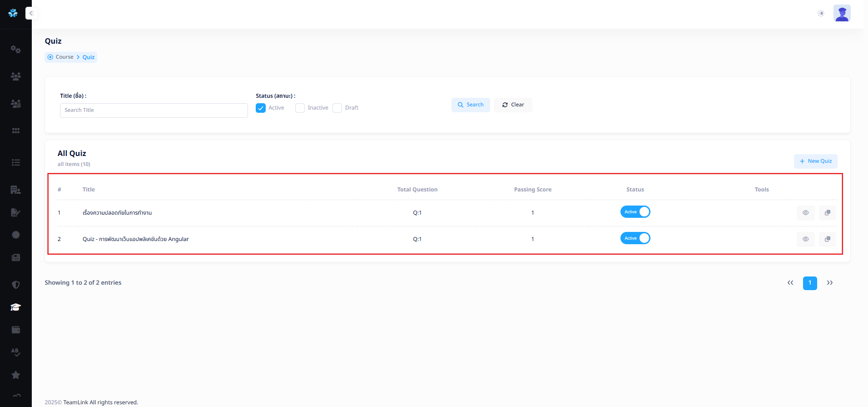The width and height of the screenshot is (868, 407).
Task: View the Angular quiz using the eye icon
Action: pos(805,239)
